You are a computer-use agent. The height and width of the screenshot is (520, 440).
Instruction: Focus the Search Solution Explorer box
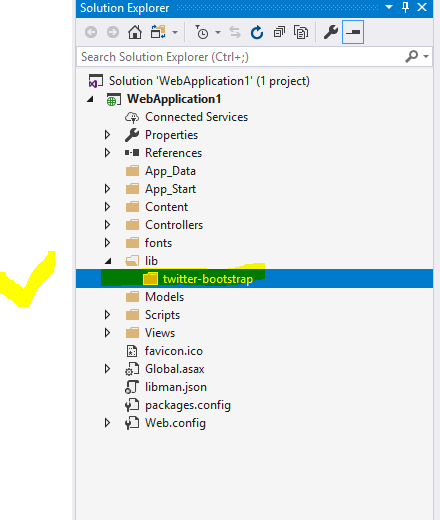coord(240,57)
